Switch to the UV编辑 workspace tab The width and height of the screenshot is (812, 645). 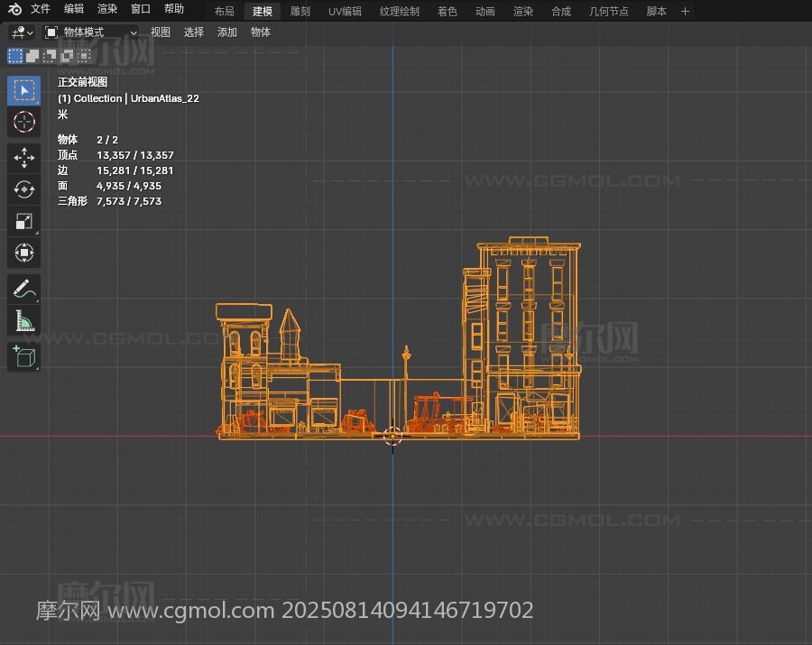click(345, 12)
